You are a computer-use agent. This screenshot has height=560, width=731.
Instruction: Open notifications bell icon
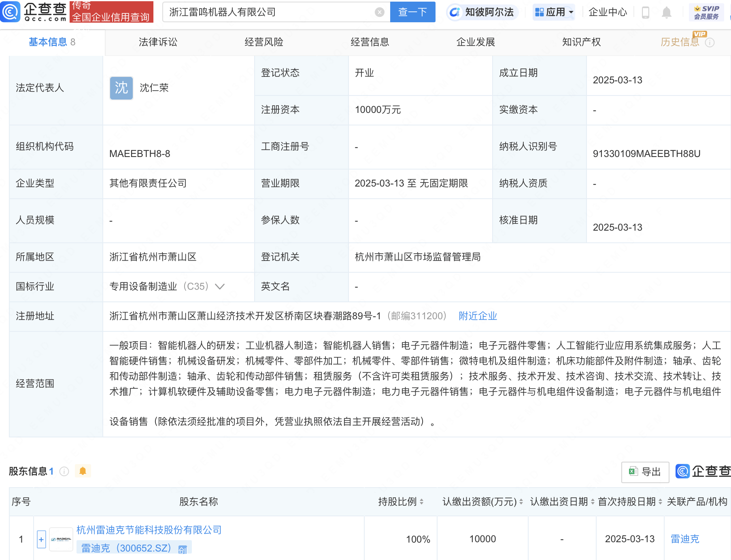coord(667,13)
